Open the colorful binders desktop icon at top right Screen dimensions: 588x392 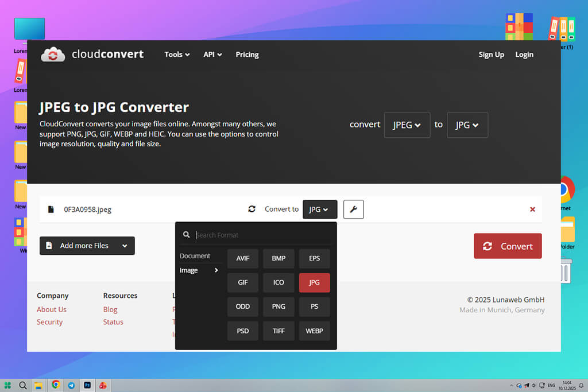click(519, 26)
